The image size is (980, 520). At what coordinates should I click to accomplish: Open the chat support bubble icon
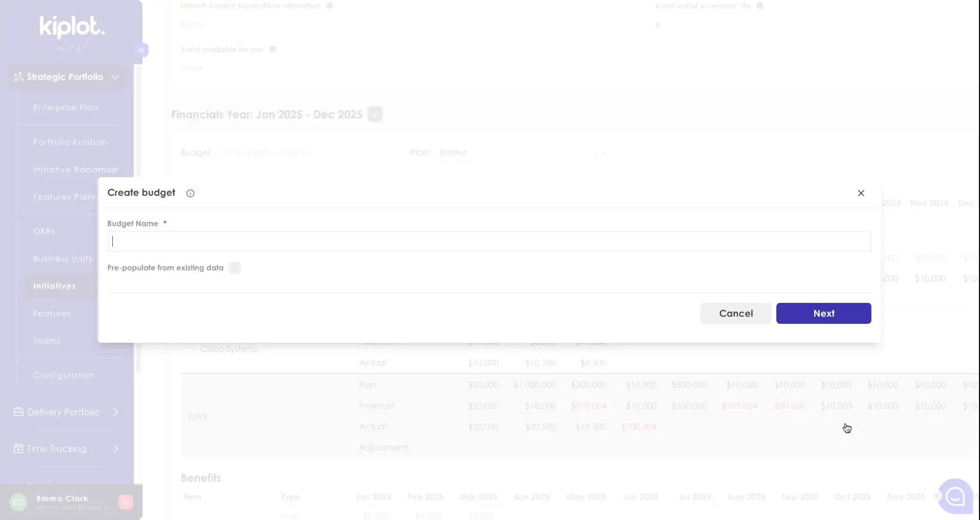(x=955, y=496)
